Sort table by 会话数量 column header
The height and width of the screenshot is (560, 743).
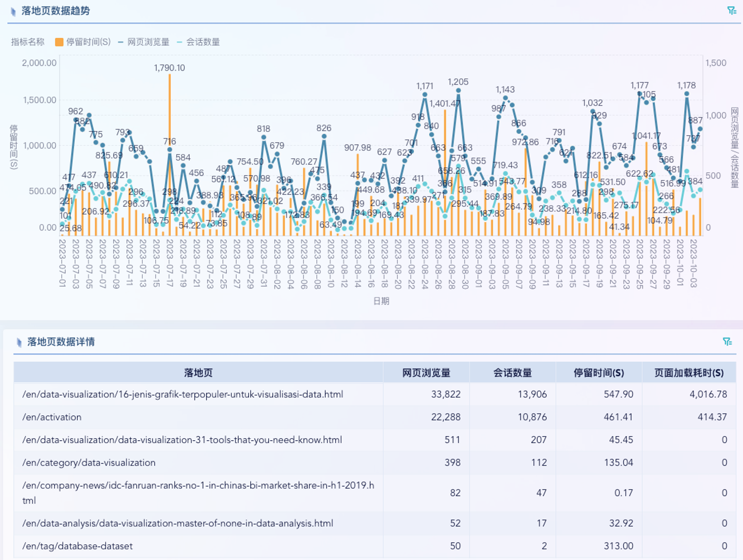(512, 373)
